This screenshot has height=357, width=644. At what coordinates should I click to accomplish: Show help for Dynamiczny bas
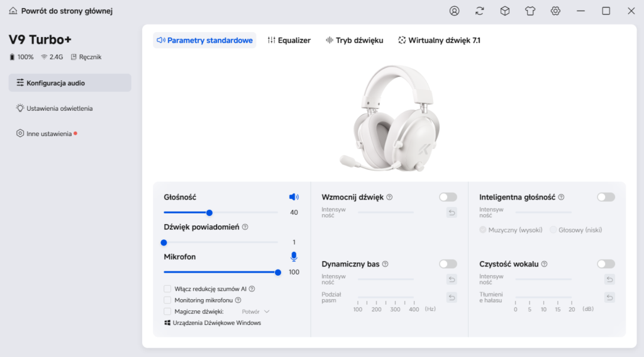(x=386, y=264)
